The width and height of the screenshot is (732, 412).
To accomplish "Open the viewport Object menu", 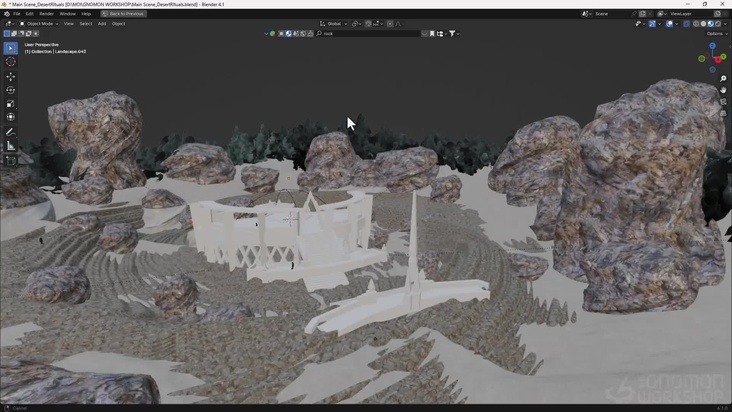I will [x=118, y=23].
